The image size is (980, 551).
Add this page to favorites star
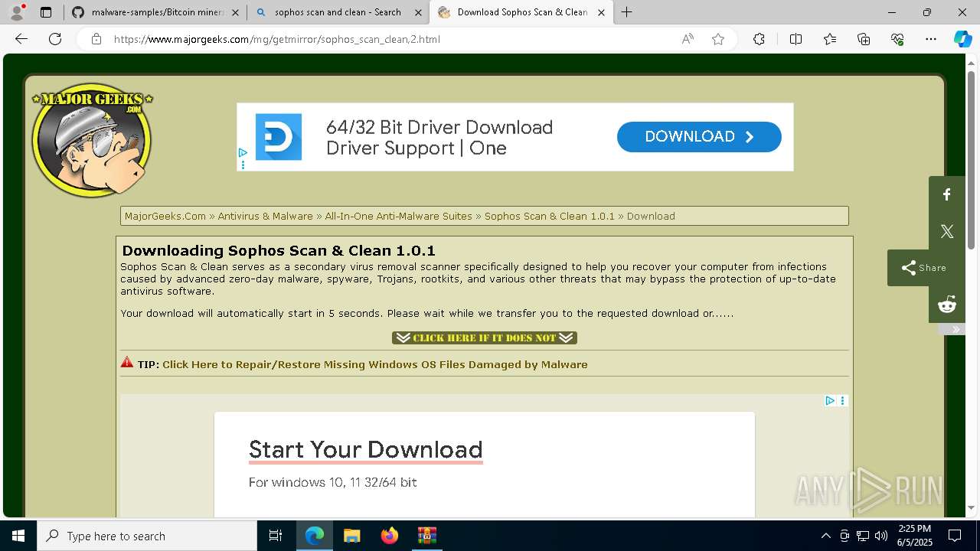click(718, 39)
